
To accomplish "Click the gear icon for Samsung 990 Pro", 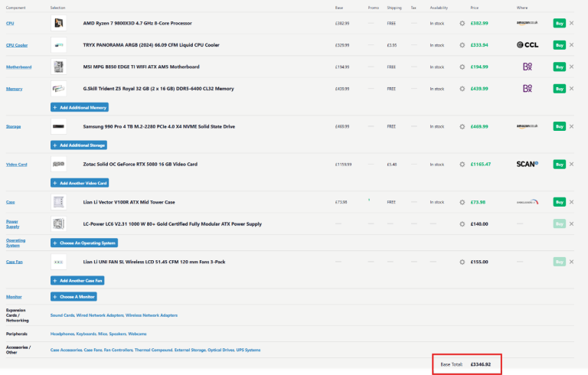I will click(x=462, y=126).
